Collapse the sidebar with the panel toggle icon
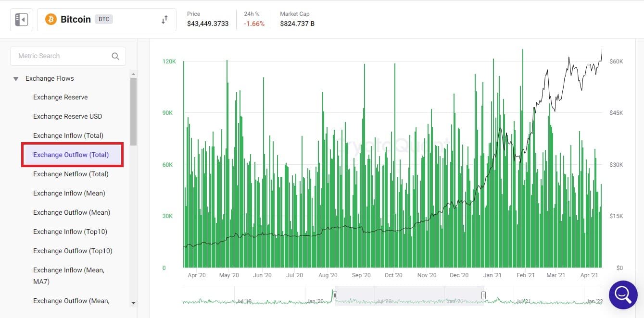 (x=22, y=20)
